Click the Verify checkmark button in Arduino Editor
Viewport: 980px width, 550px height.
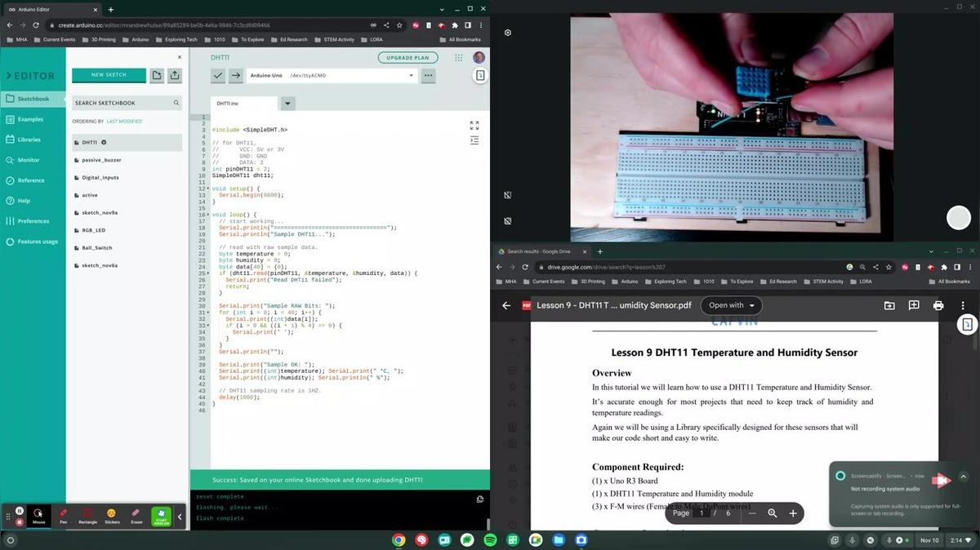[x=218, y=75]
